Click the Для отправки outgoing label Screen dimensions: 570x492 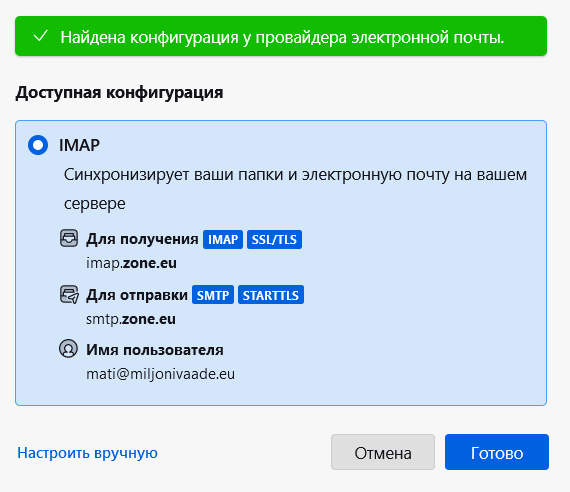coord(137,295)
